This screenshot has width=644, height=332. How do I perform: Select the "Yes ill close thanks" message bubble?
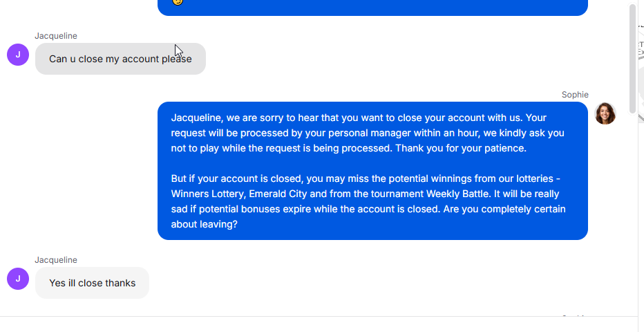pyautogui.click(x=92, y=283)
